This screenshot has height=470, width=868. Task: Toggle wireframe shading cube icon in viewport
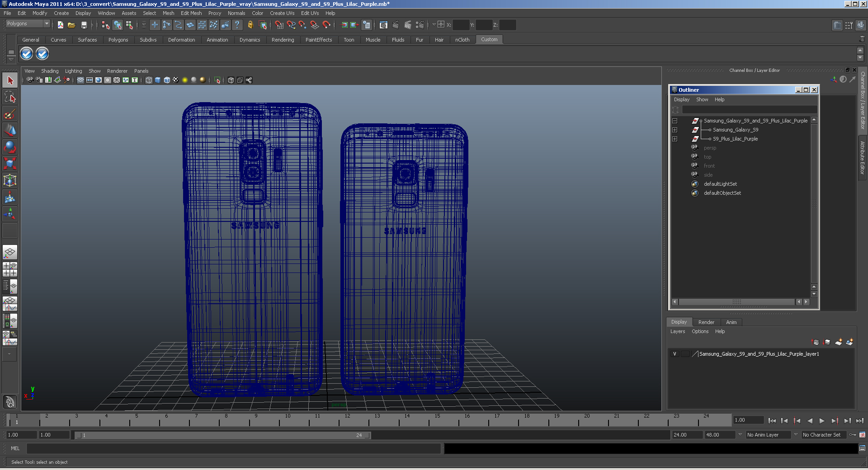coord(149,80)
